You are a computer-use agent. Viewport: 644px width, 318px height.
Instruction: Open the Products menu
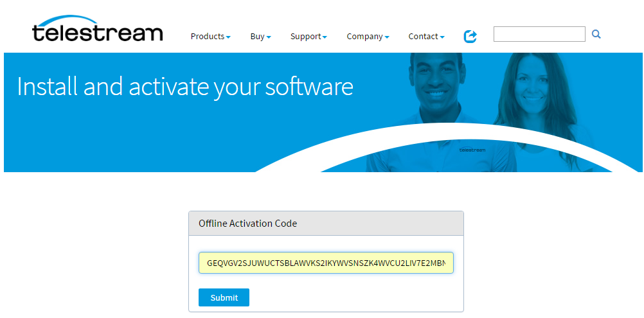click(x=211, y=37)
